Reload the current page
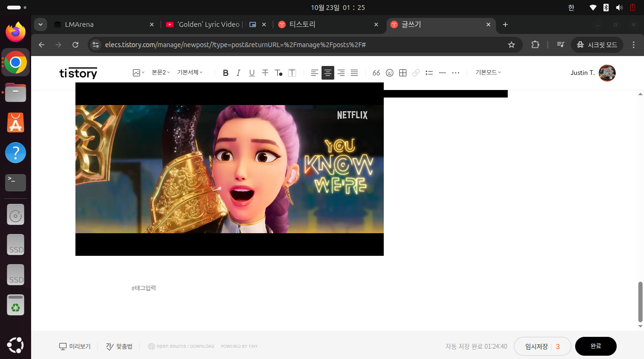Screen dimensions: 644x359 [x=75, y=45]
